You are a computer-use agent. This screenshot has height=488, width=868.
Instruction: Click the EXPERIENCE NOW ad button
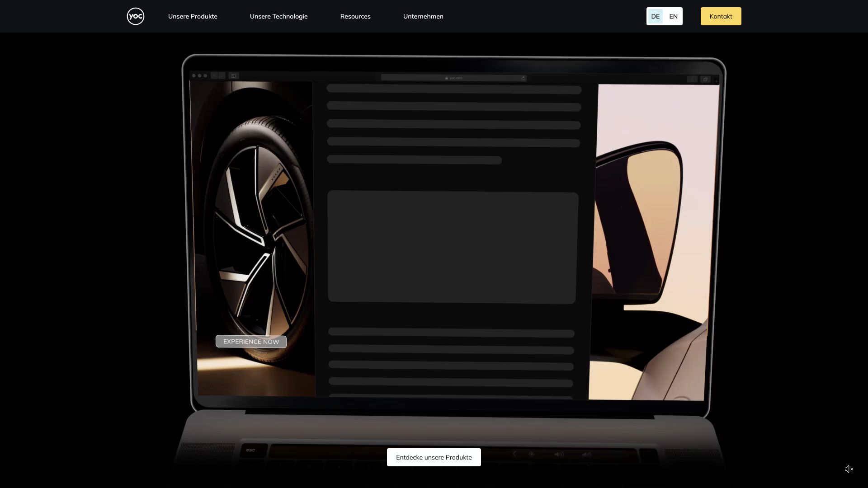click(251, 342)
